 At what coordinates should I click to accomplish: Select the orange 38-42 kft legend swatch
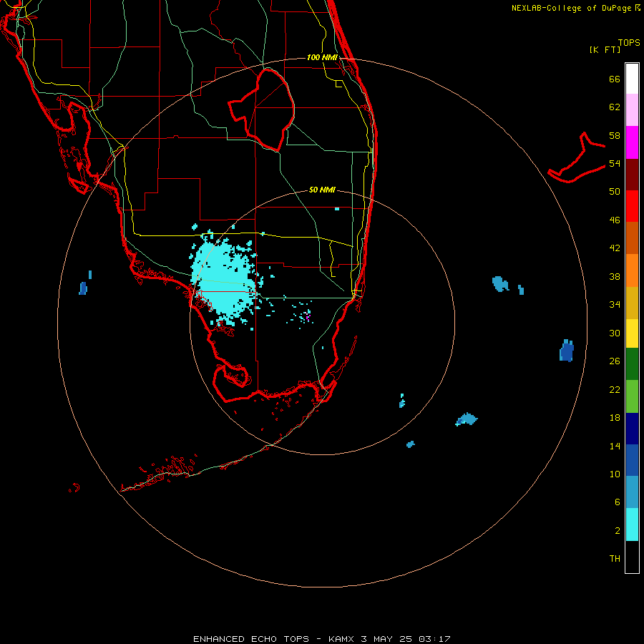[x=632, y=270]
